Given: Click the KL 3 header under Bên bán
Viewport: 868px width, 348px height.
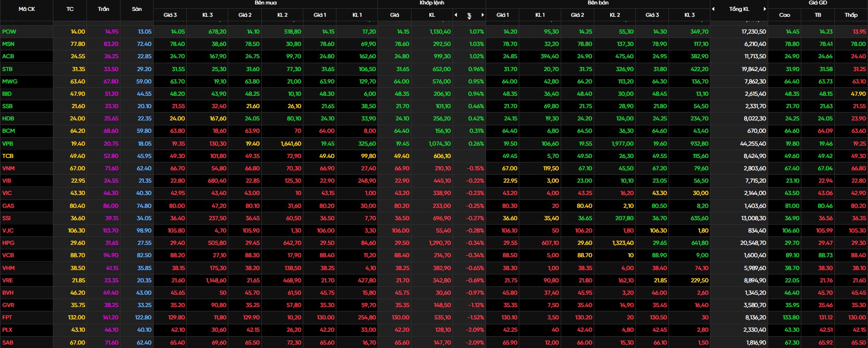Looking at the screenshot, I should pos(690,15).
